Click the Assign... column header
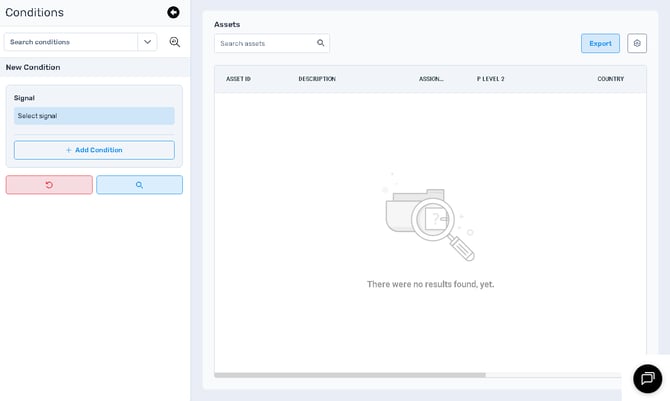670x401 pixels. tap(431, 79)
